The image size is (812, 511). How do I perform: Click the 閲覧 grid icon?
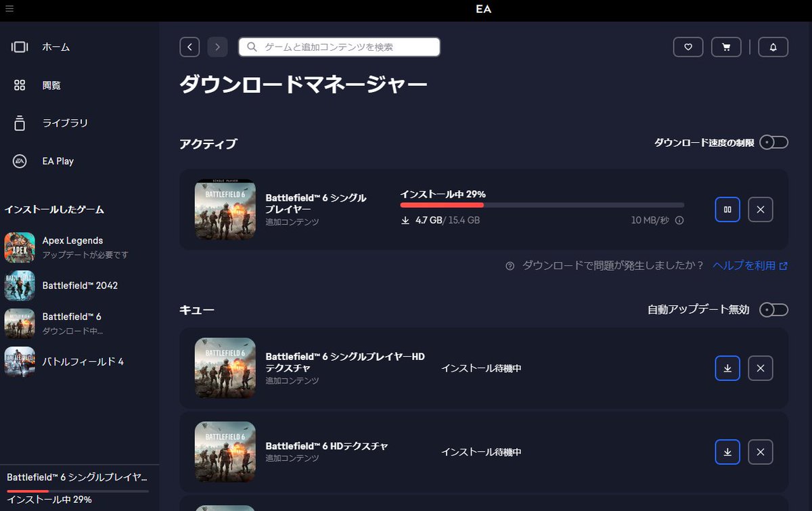tap(20, 85)
